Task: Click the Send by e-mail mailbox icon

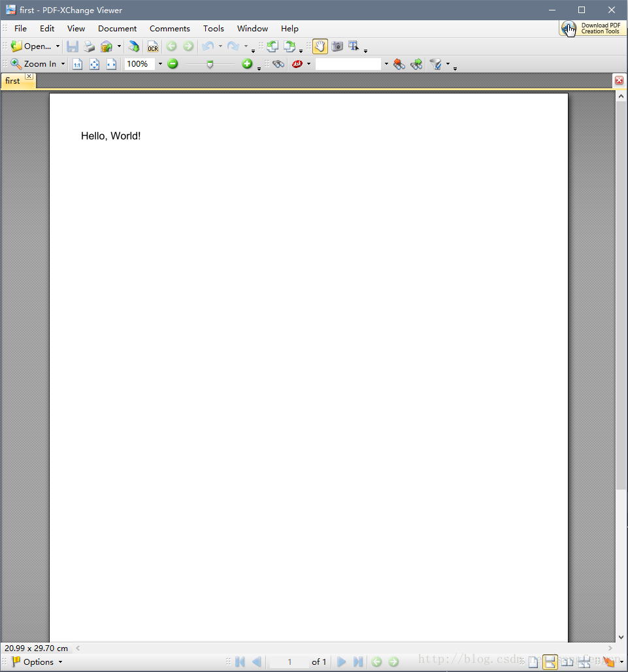Action: pyautogui.click(x=107, y=46)
